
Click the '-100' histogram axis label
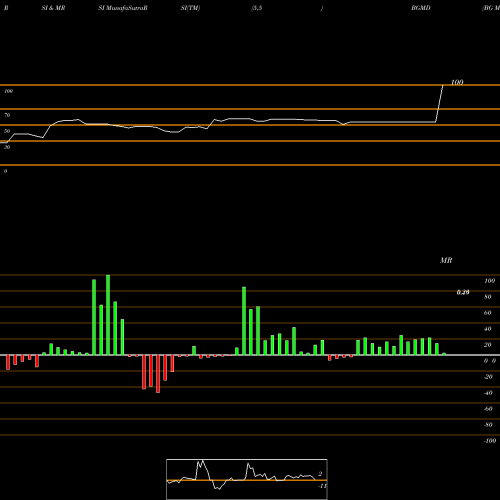pos(490,441)
